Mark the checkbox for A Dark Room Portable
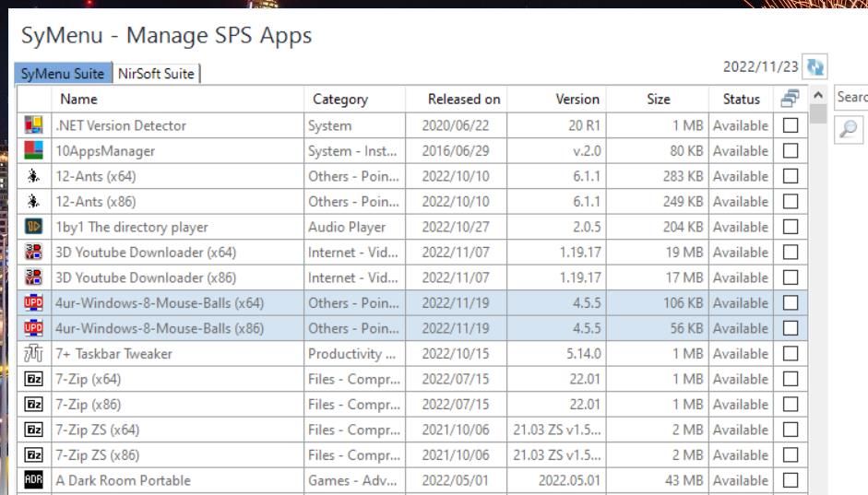 791,480
